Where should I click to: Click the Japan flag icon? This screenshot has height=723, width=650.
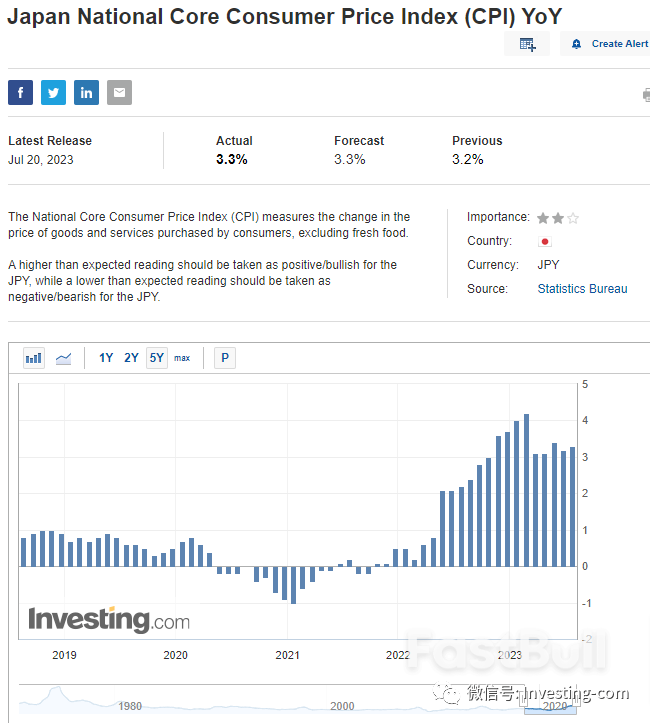click(545, 242)
